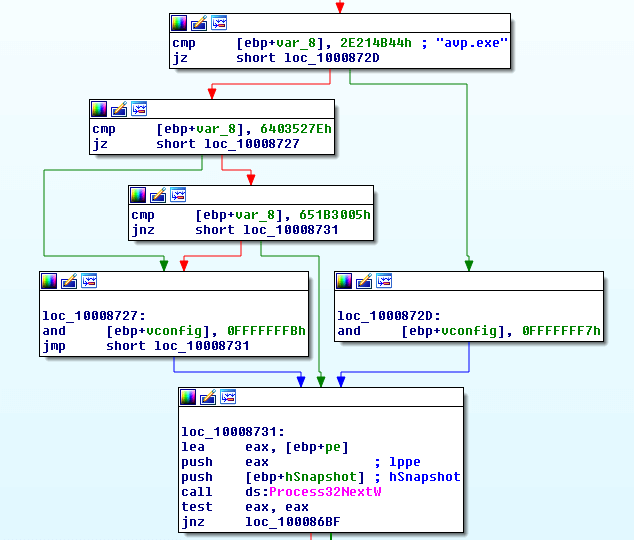Click the loc_10008731: label
634x540 pixels.
click(233, 432)
